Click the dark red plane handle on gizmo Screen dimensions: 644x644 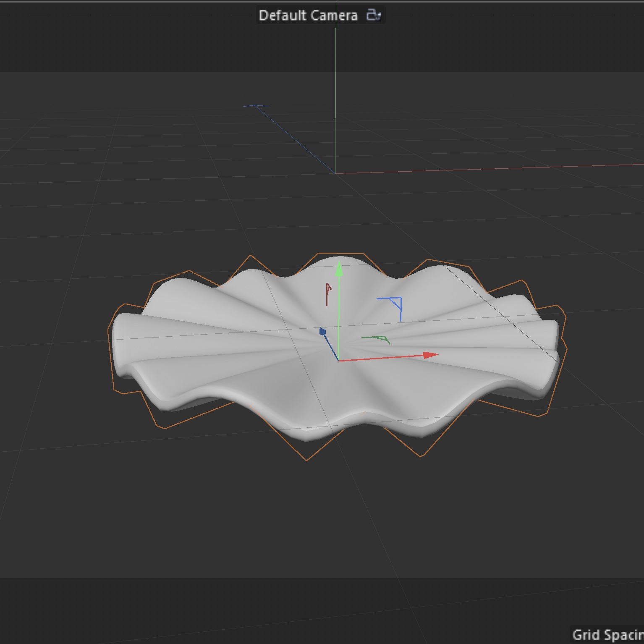coord(327,293)
